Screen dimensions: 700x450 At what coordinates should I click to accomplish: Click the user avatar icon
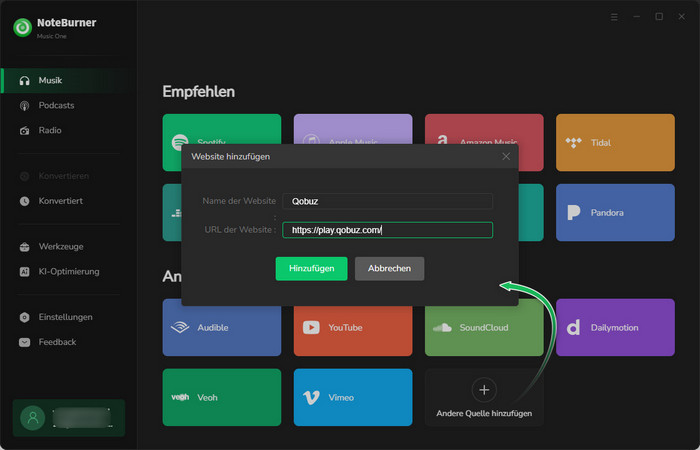(x=33, y=418)
